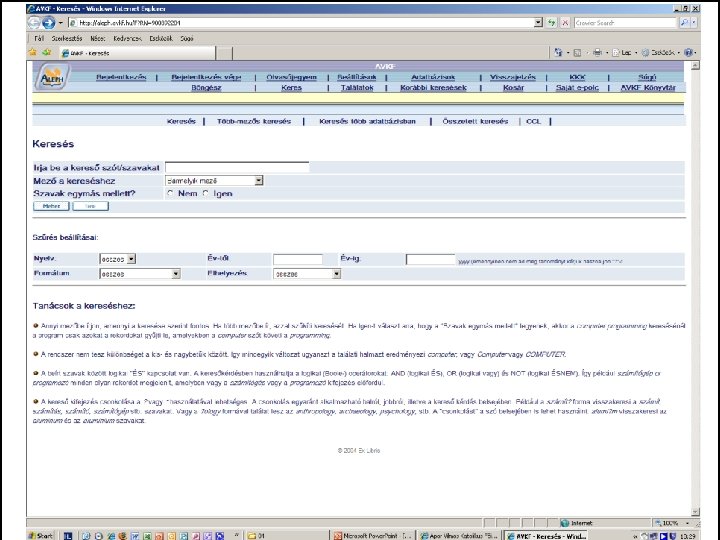
Task: Click the Olvasójegyem link
Action: (x=292, y=77)
